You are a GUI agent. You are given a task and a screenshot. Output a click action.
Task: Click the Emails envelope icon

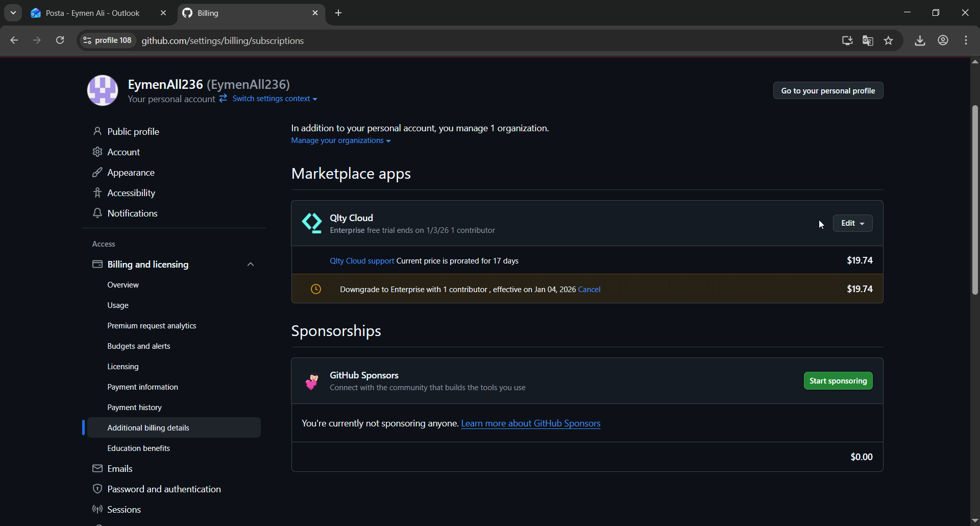(97, 468)
